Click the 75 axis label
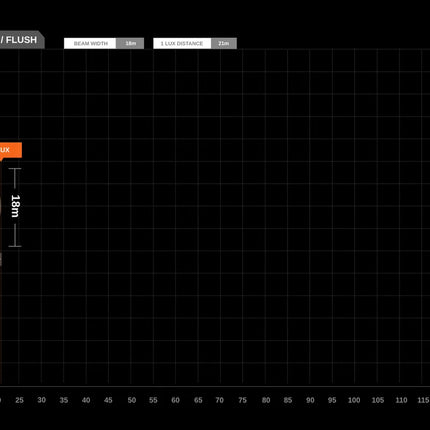The width and height of the screenshot is (430, 430). click(x=243, y=400)
